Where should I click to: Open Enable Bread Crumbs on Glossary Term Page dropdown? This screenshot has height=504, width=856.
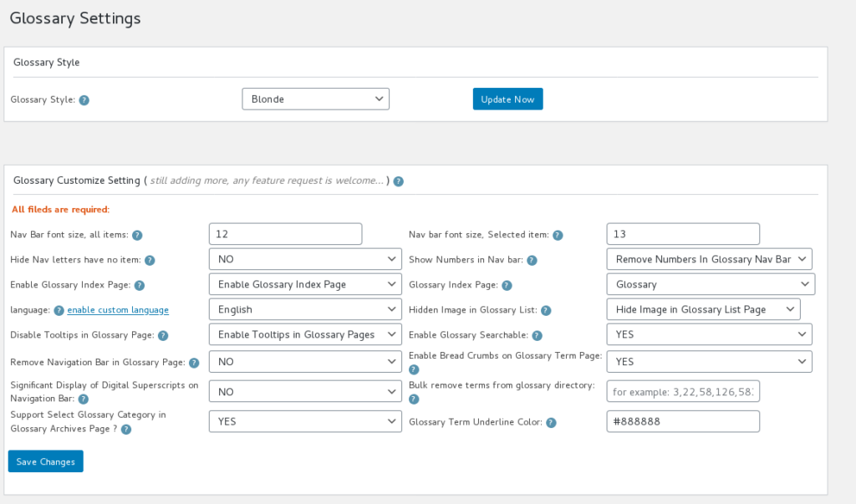tap(709, 361)
